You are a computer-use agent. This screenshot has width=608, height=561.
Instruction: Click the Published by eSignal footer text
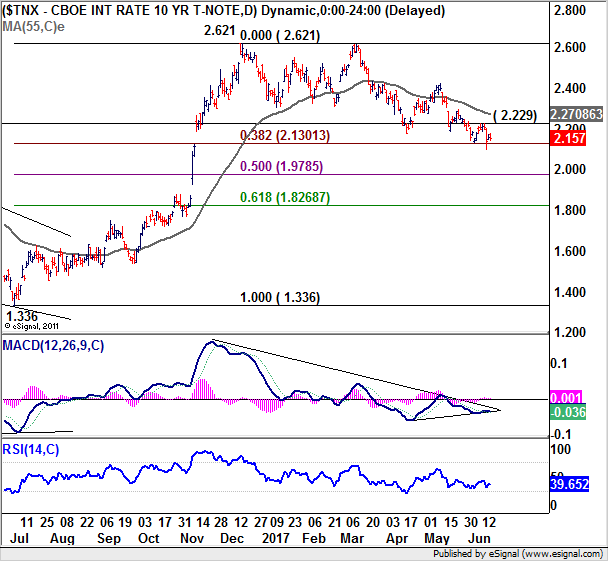518,554
